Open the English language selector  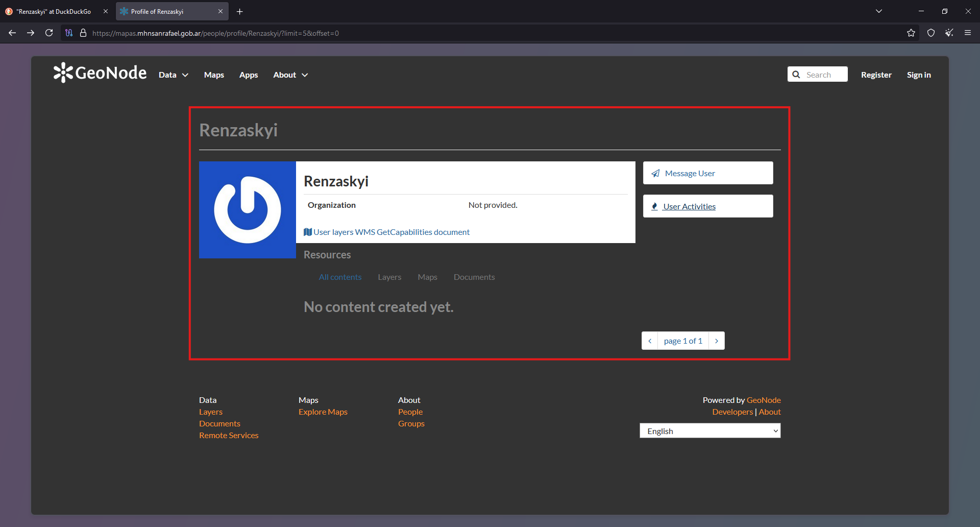click(x=710, y=431)
